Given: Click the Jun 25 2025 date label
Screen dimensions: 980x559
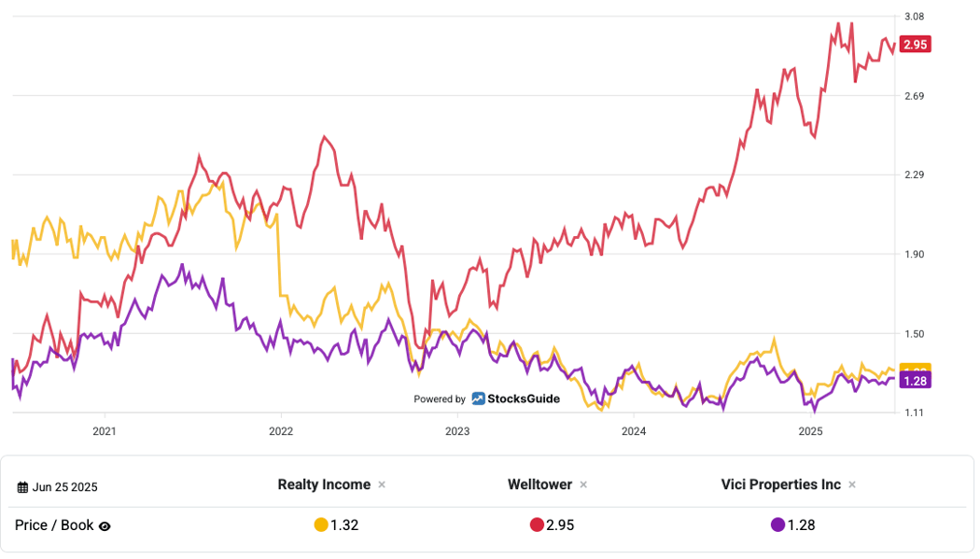Looking at the screenshot, I should click(x=65, y=487).
